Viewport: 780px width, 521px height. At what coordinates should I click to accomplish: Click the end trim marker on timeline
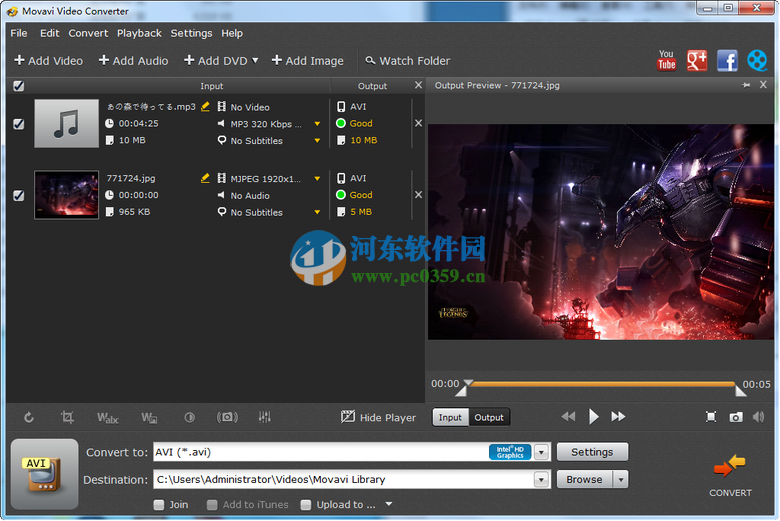740,391
